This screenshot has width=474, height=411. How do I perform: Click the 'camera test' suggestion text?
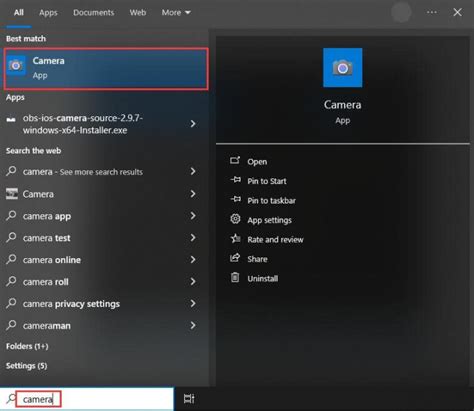point(47,238)
